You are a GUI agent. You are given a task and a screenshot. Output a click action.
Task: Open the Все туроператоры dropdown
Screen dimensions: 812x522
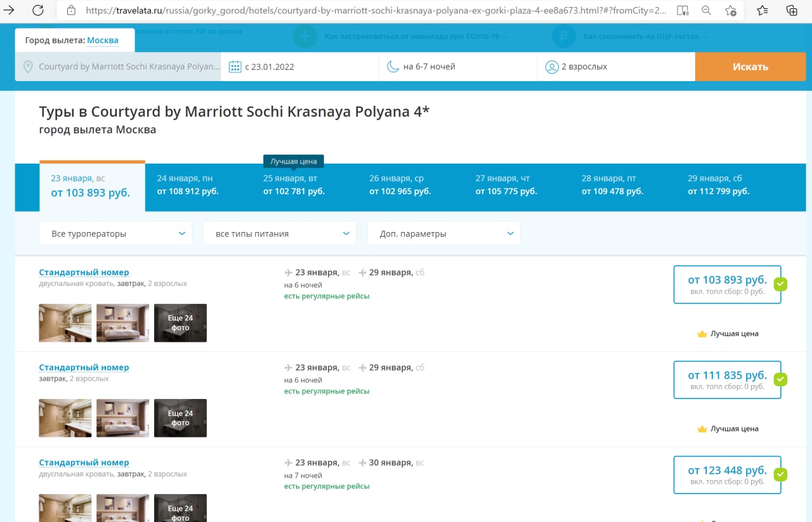click(x=115, y=233)
